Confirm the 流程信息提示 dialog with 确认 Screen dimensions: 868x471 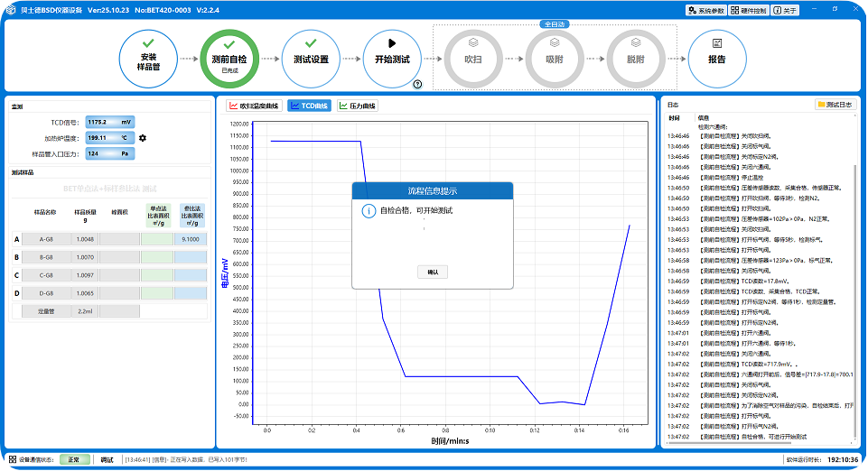coord(433,272)
